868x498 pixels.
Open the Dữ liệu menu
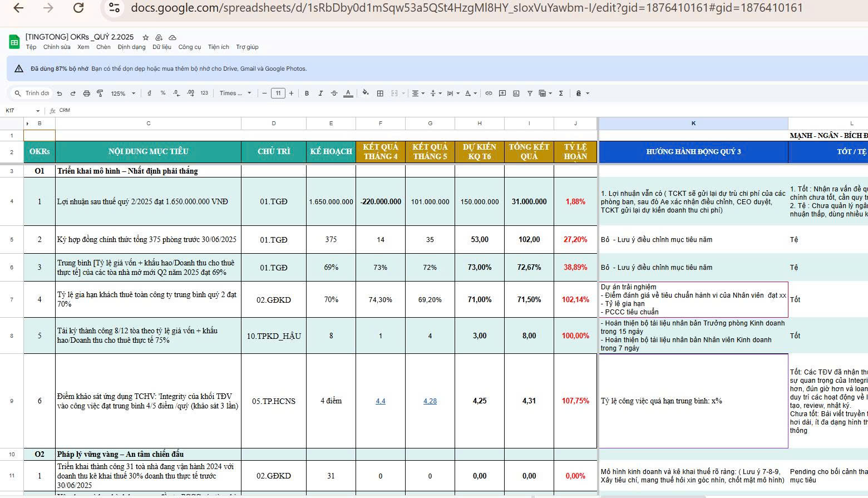coord(162,47)
